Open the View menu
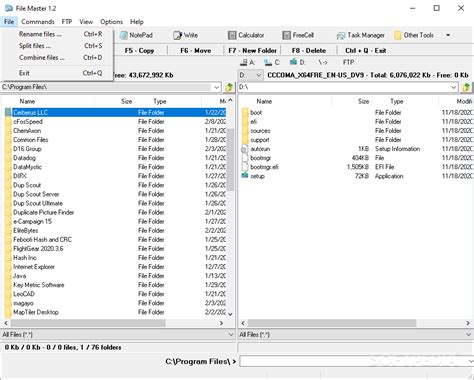Viewport: 474px width, 380px height. pos(86,22)
